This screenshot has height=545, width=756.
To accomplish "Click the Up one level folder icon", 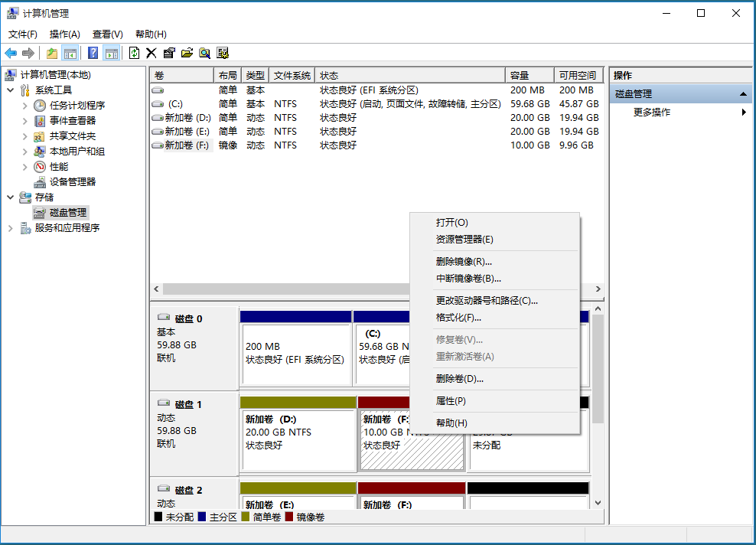I will pos(51,53).
